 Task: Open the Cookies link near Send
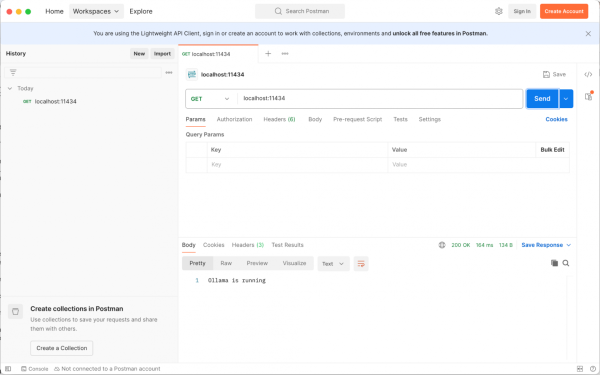coord(556,119)
